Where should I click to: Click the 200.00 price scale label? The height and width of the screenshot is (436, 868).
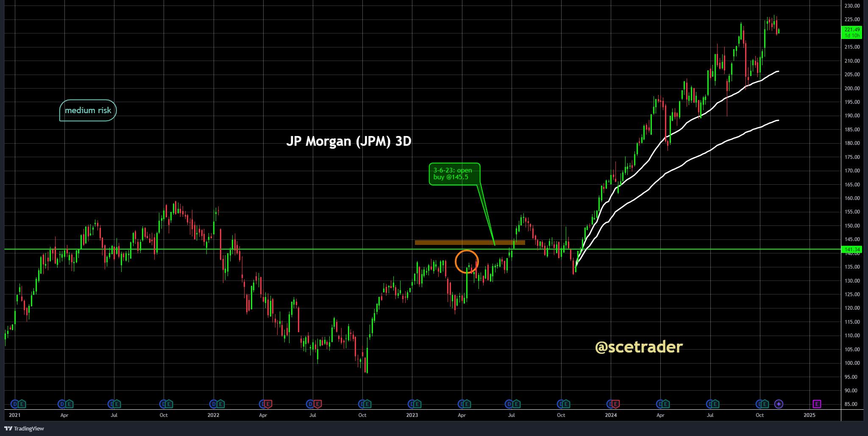(x=852, y=89)
